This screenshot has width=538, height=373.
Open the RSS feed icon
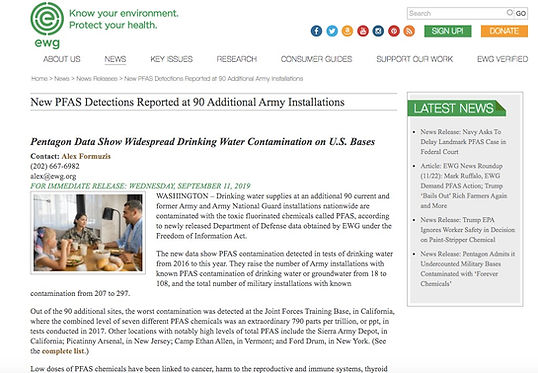409,31
